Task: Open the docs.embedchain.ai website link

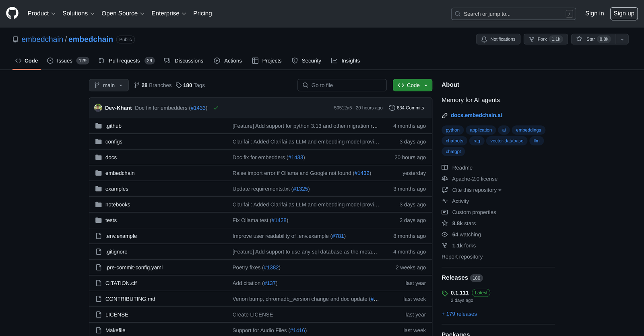Action: [x=476, y=115]
